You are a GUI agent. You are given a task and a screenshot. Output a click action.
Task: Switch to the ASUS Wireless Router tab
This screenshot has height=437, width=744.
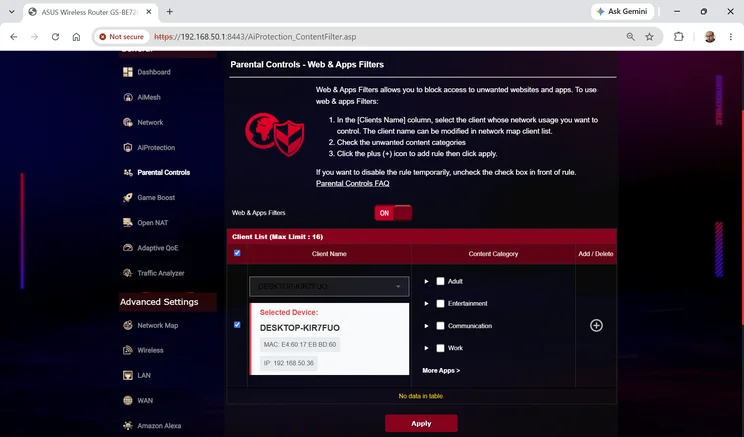[90, 12]
